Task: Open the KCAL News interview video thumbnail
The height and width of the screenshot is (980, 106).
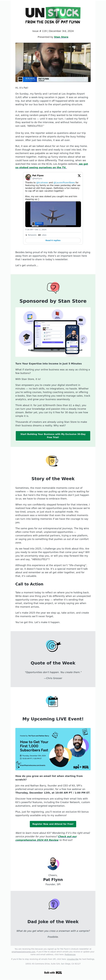Action: click(53, 62)
